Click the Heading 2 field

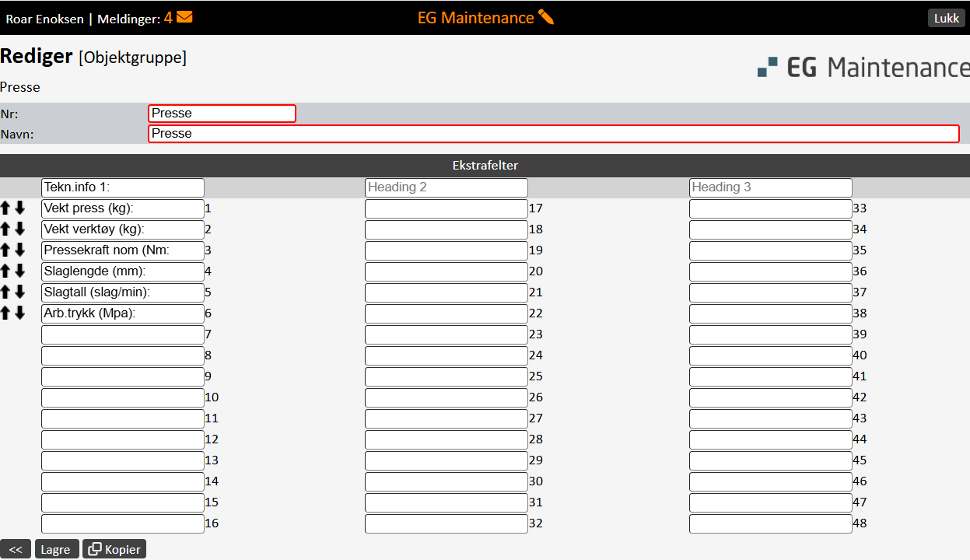point(446,187)
